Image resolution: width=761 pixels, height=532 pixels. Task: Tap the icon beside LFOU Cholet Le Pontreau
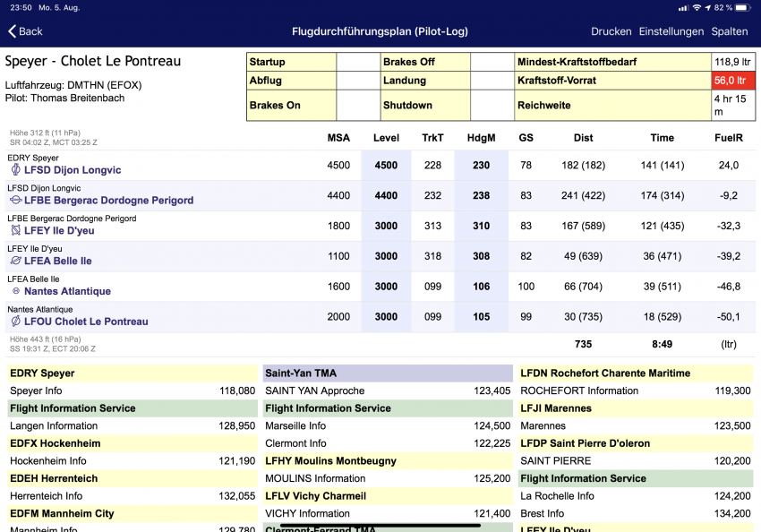point(15,321)
